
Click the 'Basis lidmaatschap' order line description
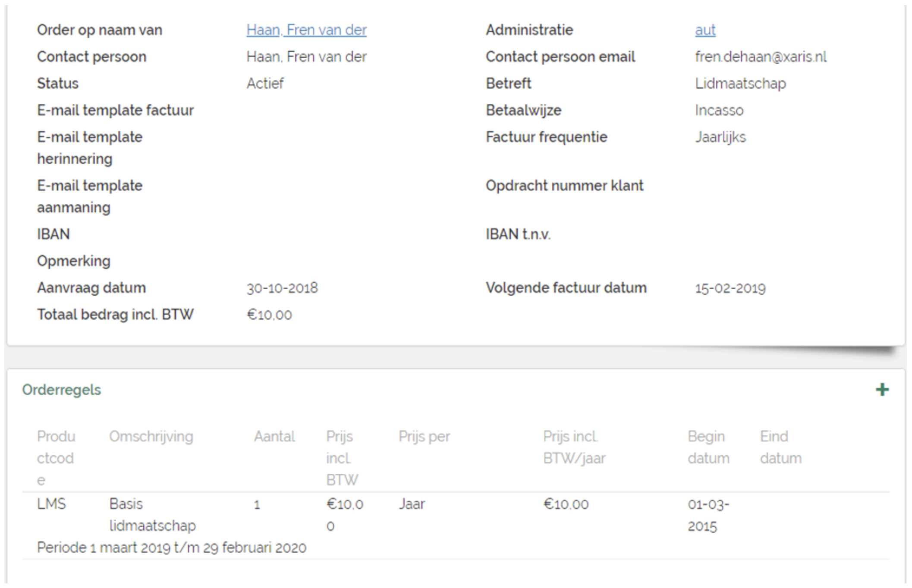(152, 515)
